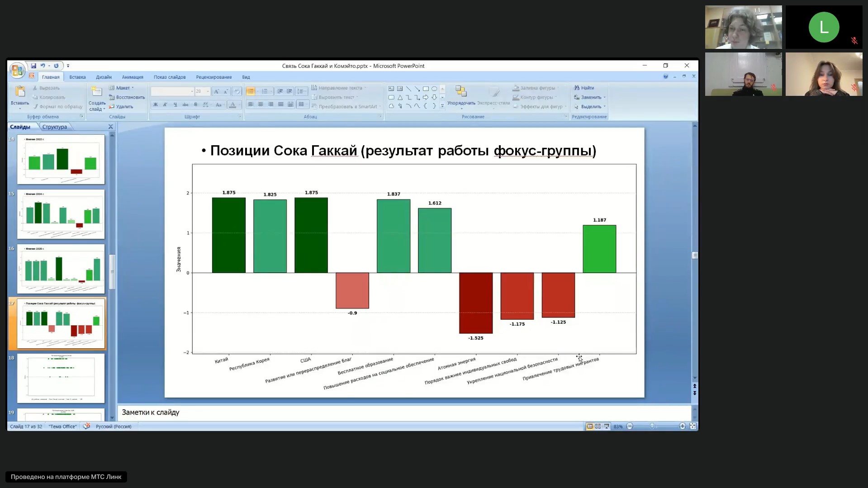The width and height of the screenshot is (868, 488).
Task: Pick the right arrow shape
Action: [x=426, y=97]
